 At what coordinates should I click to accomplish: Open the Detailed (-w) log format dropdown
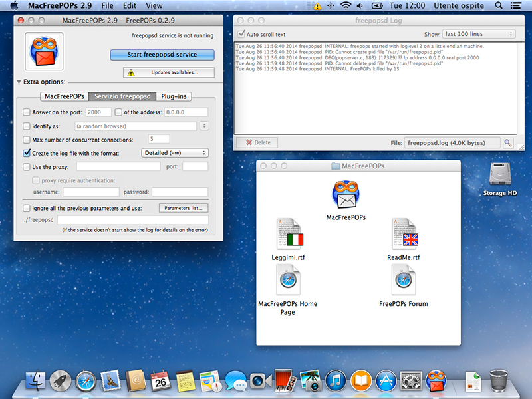point(175,153)
